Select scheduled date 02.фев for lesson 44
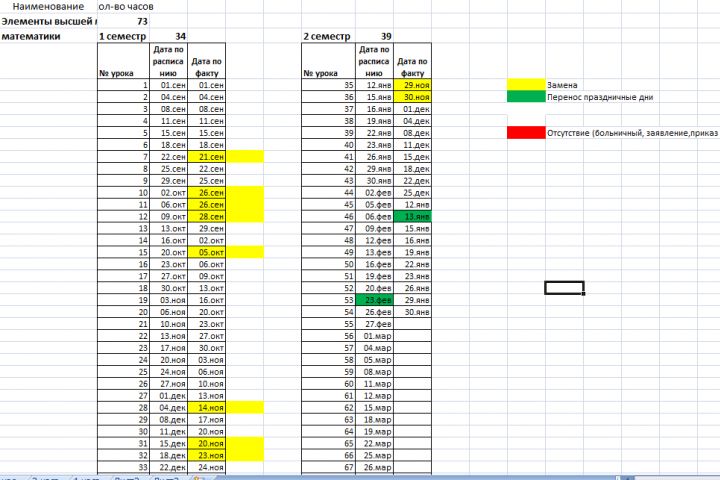Viewport: 720px width, 480px height. [x=375, y=192]
